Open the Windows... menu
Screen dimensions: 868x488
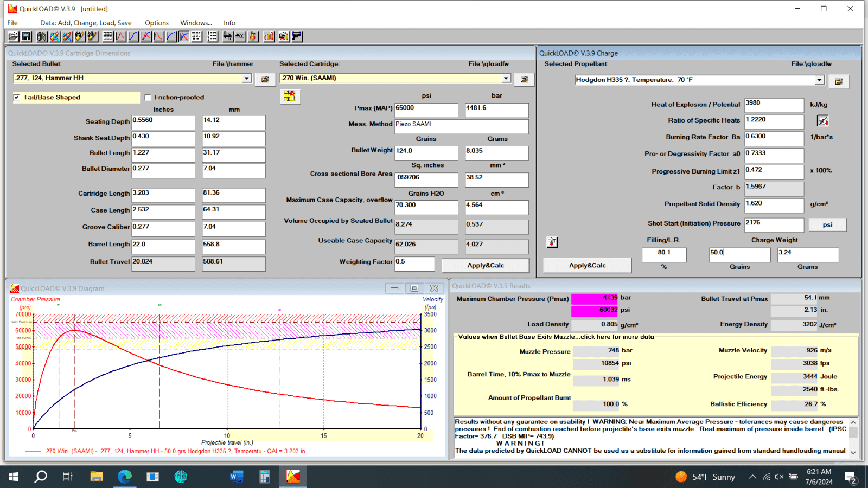[196, 23]
